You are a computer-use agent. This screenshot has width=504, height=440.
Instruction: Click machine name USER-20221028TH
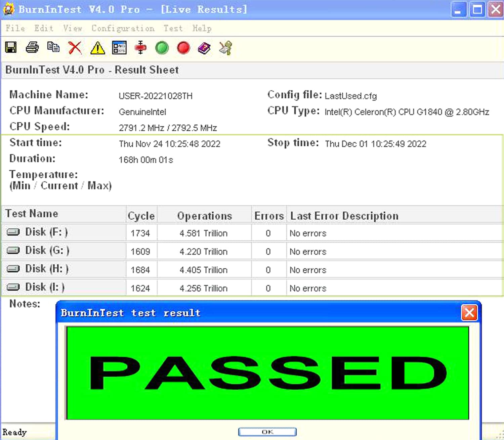point(156,96)
